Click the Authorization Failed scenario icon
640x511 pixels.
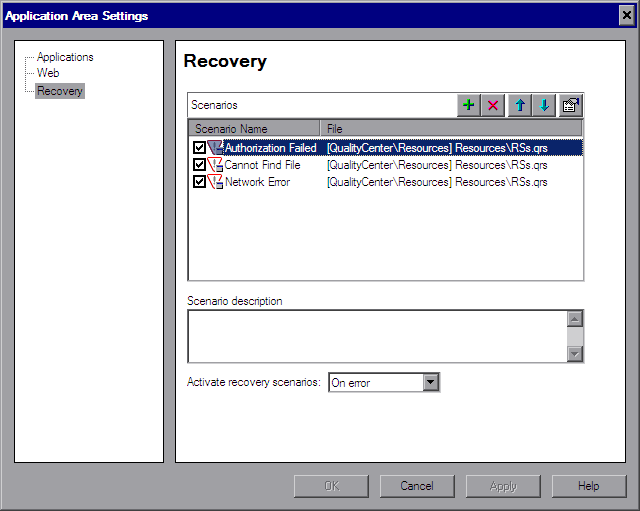[x=215, y=148]
